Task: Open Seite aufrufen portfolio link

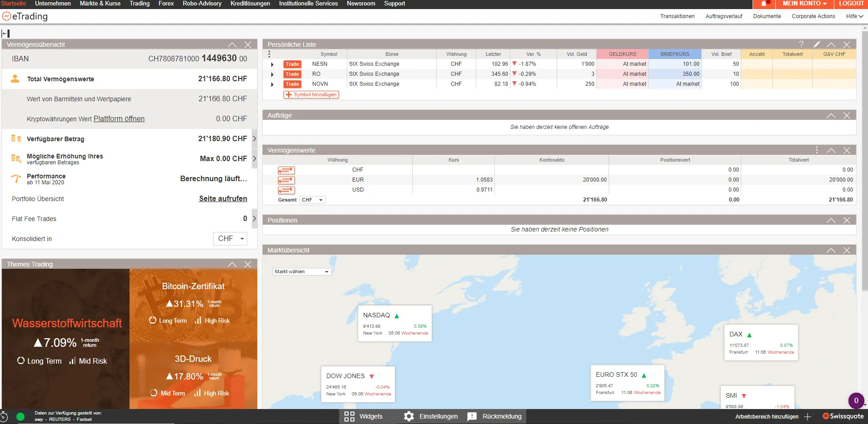Action: [x=223, y=199]
